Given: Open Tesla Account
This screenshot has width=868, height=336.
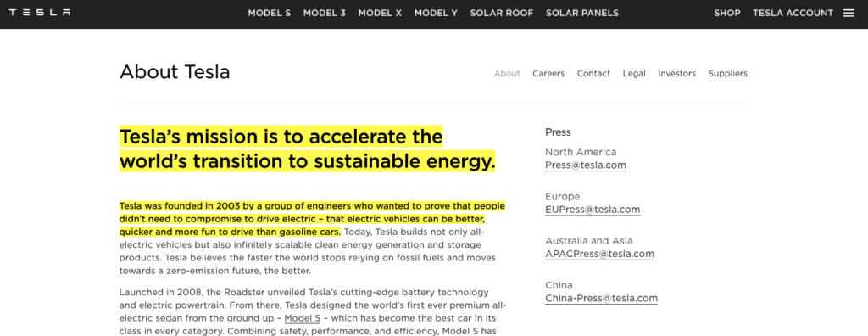Looking at the screenshot, I should [x=793, y=13].
